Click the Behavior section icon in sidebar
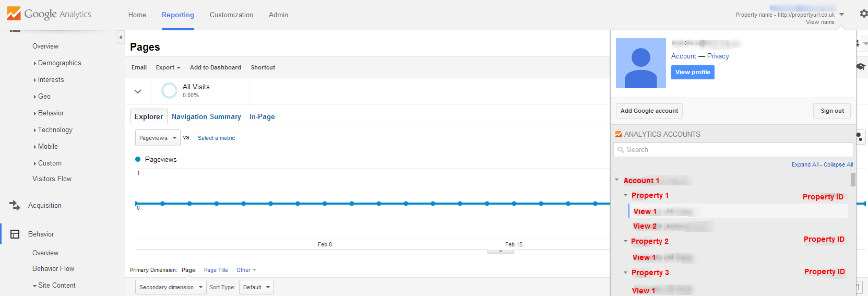 [x=15, y=234]
